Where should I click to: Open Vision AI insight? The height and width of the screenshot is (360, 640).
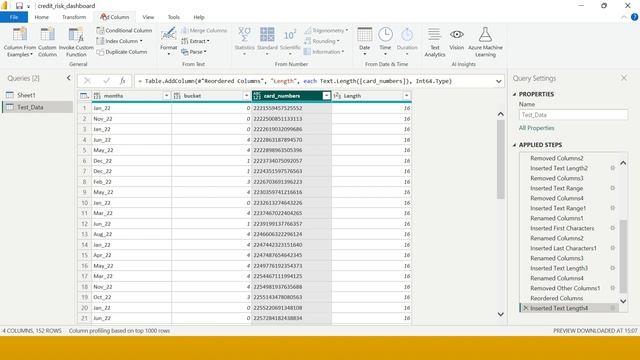pyautogui.click(x=457, y=39)
